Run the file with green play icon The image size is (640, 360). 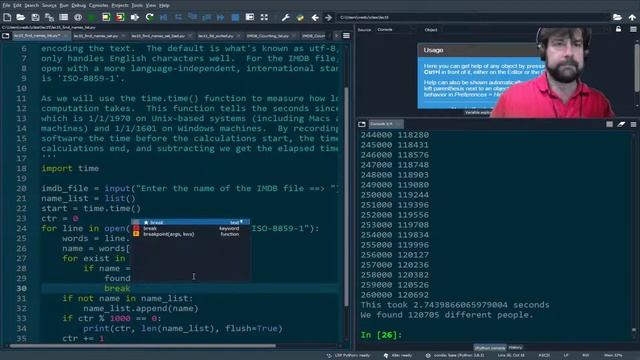click(x=92, y=17)
